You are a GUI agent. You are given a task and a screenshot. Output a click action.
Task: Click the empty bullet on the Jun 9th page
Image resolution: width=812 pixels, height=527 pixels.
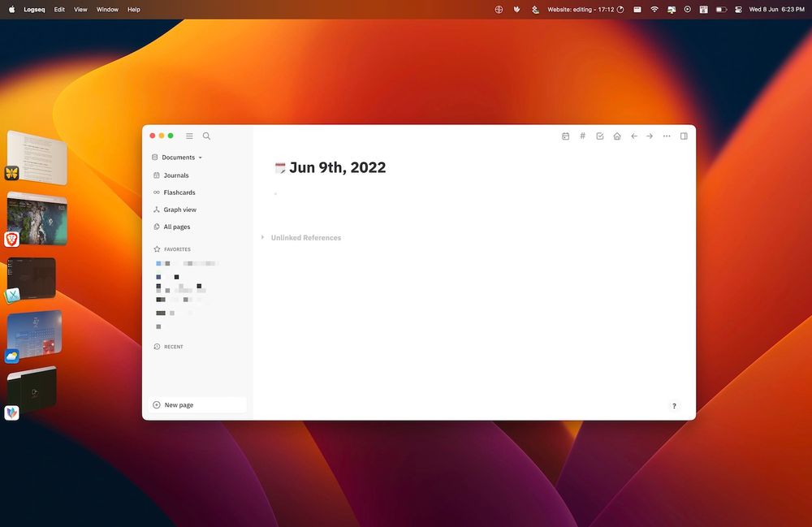(x=276, y=194)
